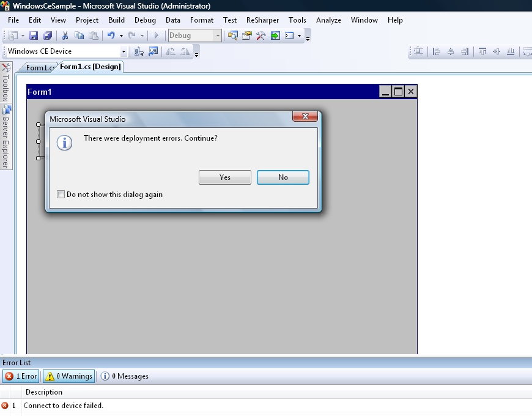Open the Edit menu
This screenshot has height=416, width=532.
point(35,20)
